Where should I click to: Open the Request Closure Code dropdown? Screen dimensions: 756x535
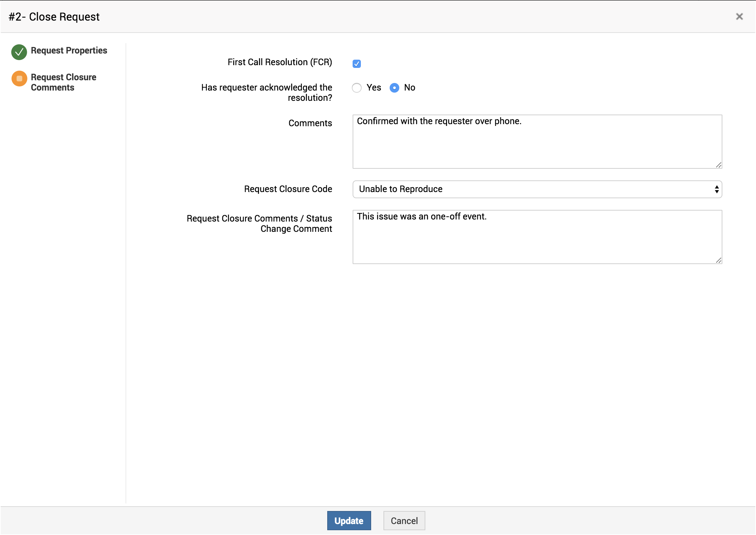point(537,189)
